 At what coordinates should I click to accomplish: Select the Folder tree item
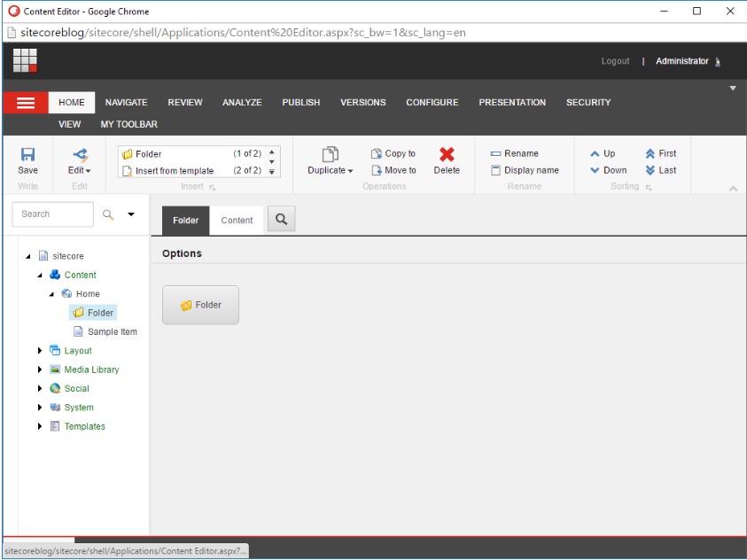click(x=93, y=313)
